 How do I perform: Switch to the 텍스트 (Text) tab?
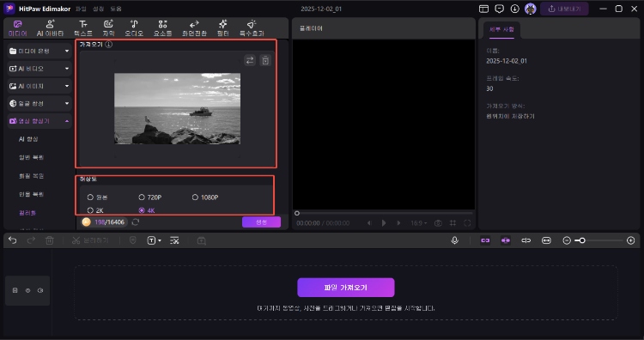(83, 28)
